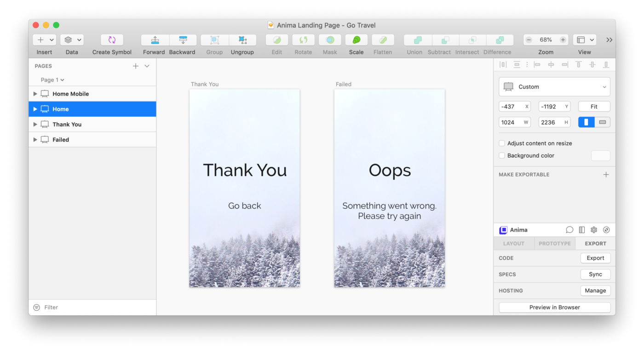Click the Anima chat bubble icon
This screenshot has width=644, height=353.
(x=569, y=230)
